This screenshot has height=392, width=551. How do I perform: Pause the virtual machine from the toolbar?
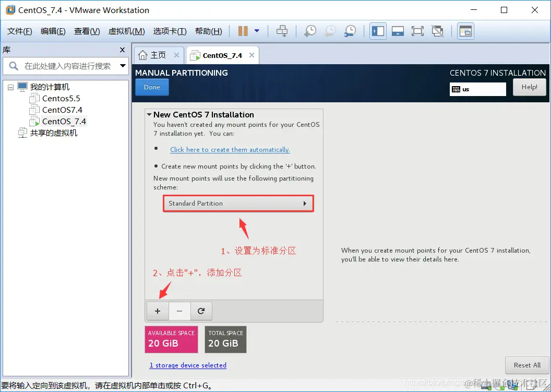point(243,31)
